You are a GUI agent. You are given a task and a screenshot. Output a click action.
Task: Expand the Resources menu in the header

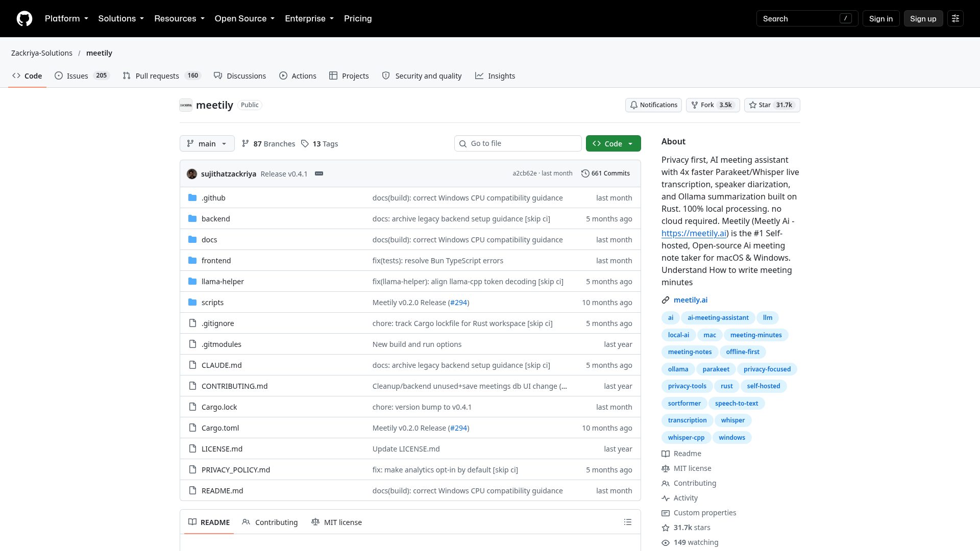(x=179, y=18)
